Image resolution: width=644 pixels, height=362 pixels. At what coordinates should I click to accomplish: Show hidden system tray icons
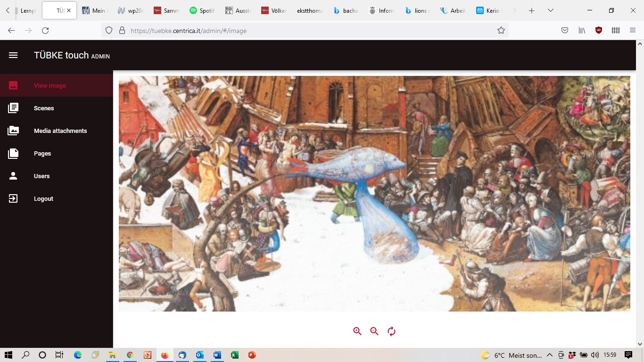coord(550,355)
